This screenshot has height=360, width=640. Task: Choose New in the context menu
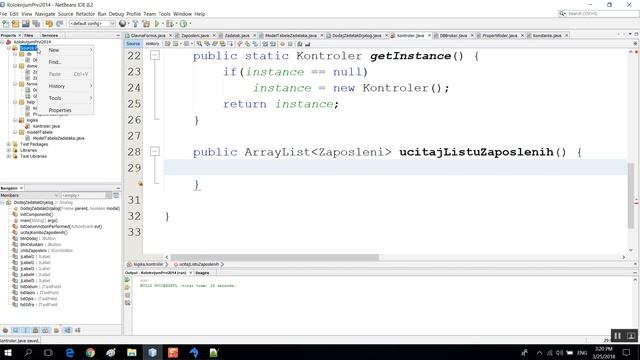[x=66, y=50]
